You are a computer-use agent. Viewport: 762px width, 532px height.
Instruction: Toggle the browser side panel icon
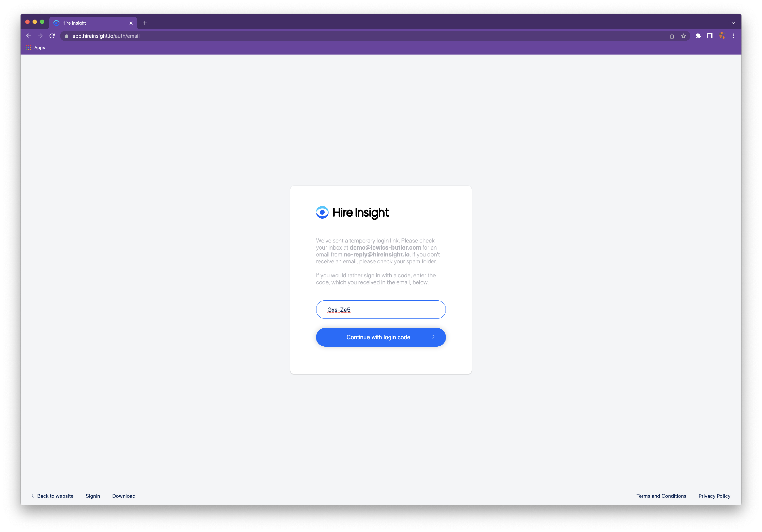click(x=710, y=36)
